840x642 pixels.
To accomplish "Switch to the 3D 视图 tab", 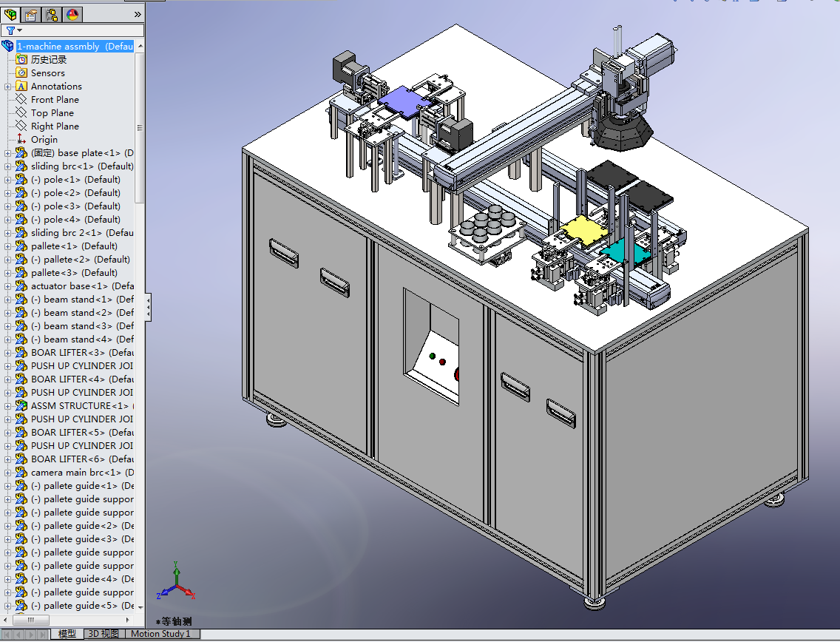I will point(103,634).
